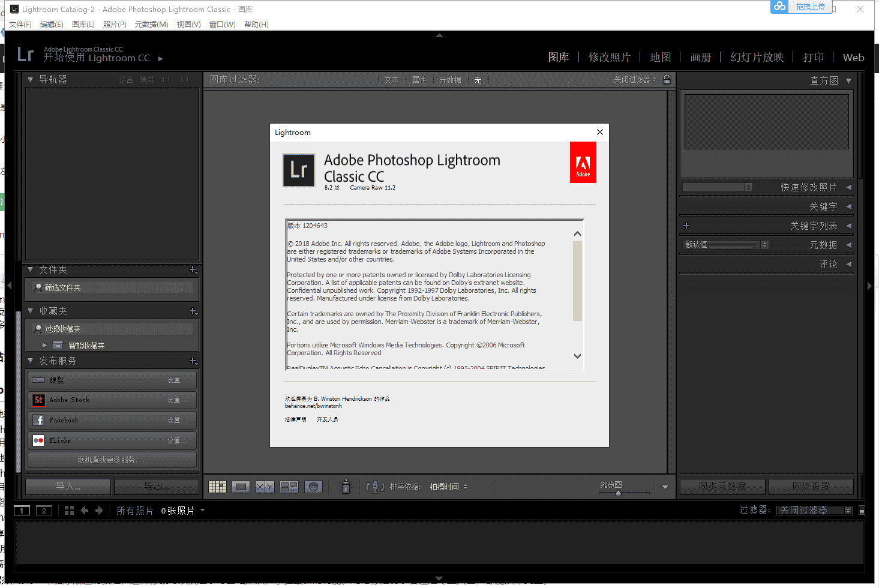879x588 pixels.
Task: Enable the 属性 filter in the Library Filter bar
Action: (x=419, y=79)
